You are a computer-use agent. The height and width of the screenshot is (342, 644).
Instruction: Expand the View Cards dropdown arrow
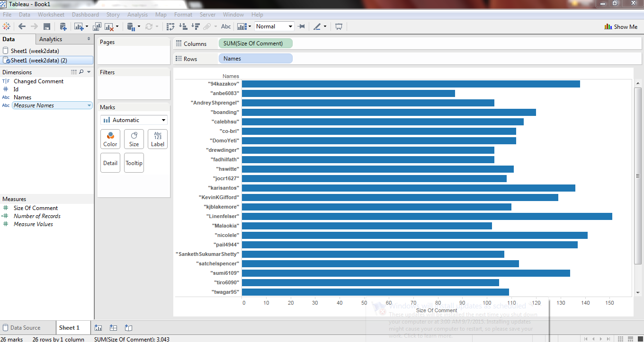250,26
